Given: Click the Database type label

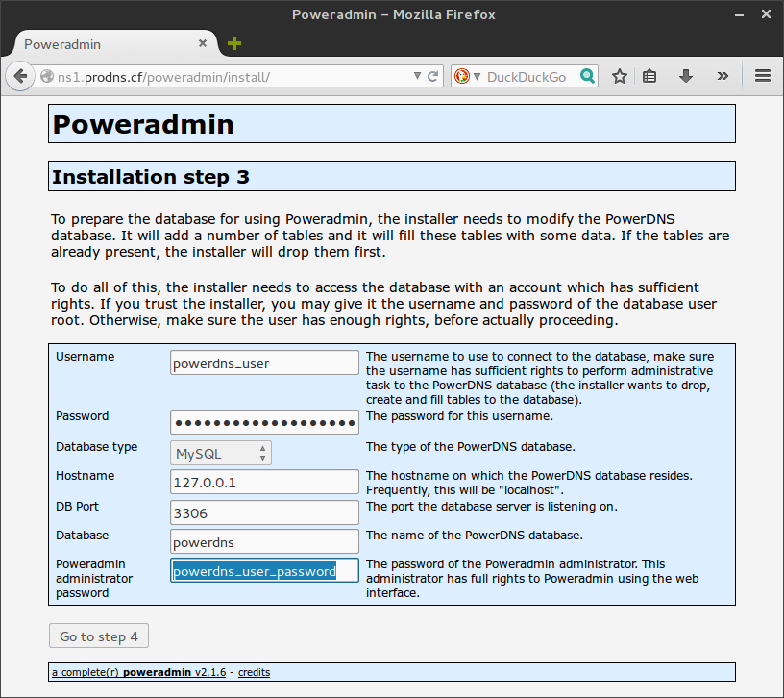Looking at the screenshot, I should pyautogui.click(x=96, y=447).
